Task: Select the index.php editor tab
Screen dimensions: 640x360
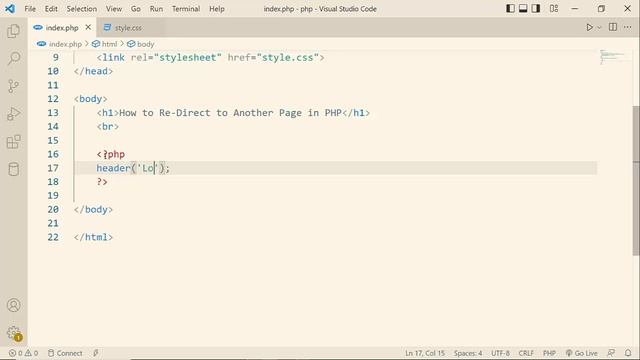Action: tap(62, 28)
